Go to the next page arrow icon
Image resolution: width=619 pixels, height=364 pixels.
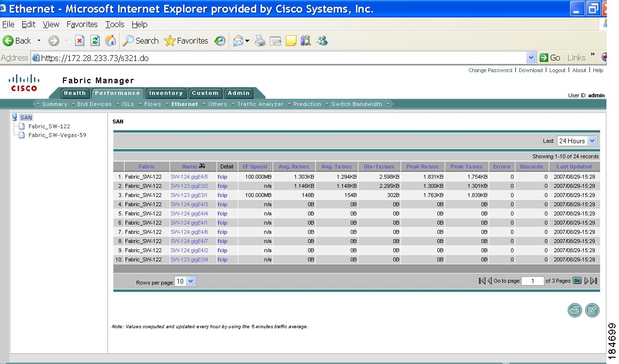[x=587, y=281]
